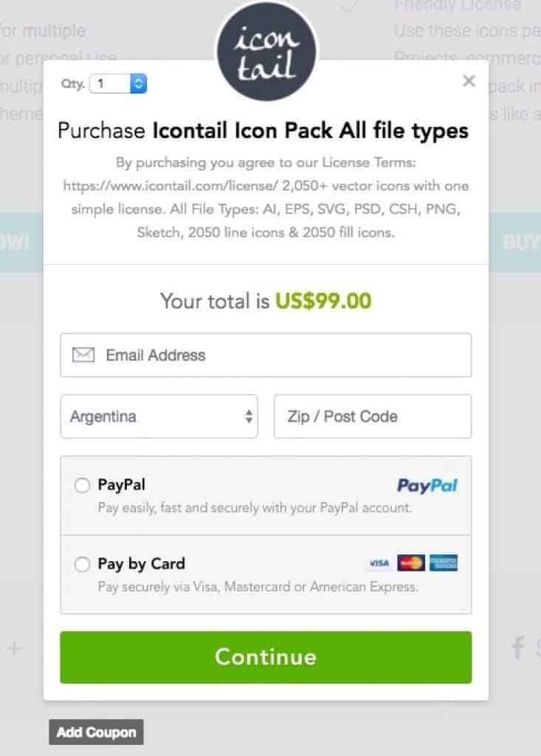541x756 pixels.
Task: Select the PayPal radio button
Action: click(82, 486)
